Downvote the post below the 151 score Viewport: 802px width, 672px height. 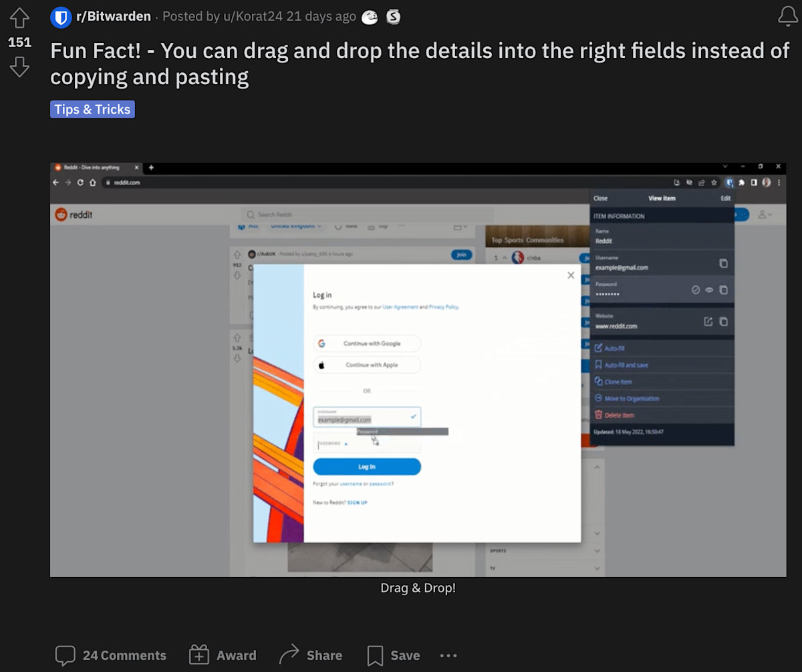click(x=19, y=66)
